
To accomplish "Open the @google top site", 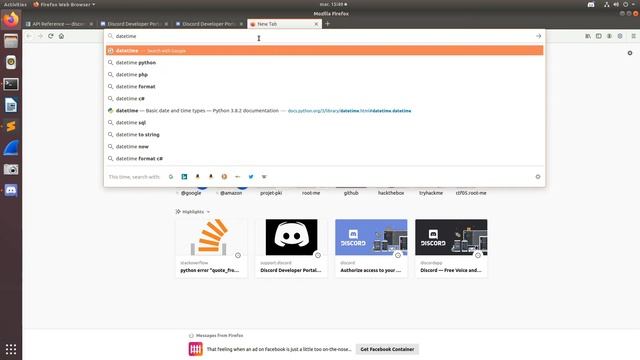I will (x=191, y=192).
